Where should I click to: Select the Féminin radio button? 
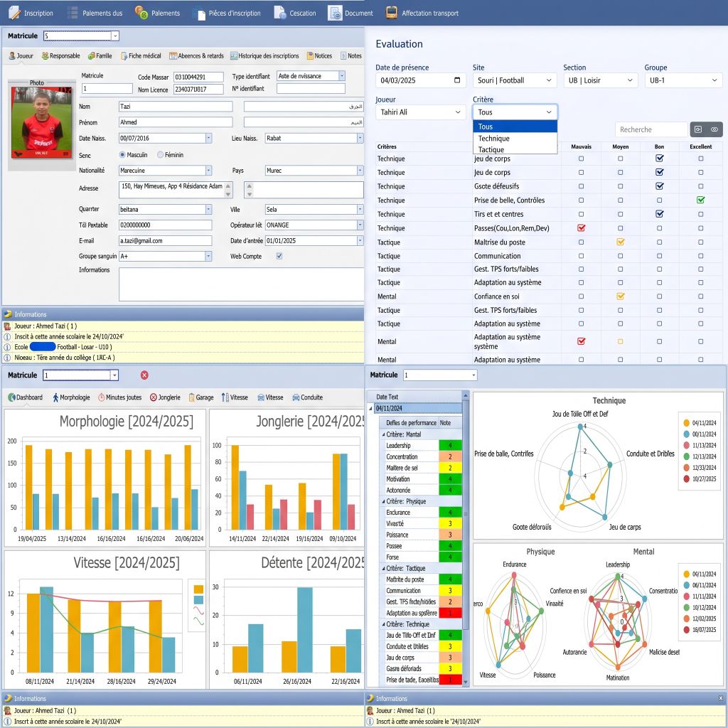160,154
